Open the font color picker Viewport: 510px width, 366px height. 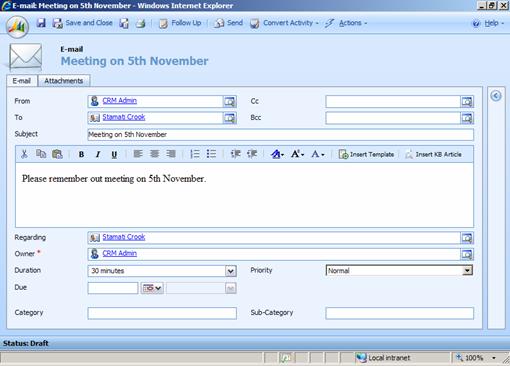[x=318, y=154]
